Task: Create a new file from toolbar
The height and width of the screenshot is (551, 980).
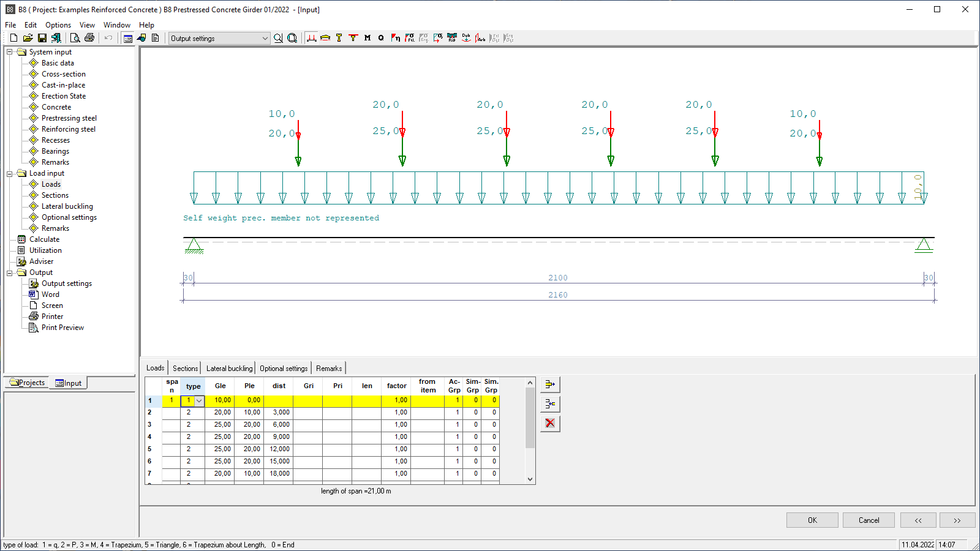Action: pyautogui.click(x=13, y=38)
